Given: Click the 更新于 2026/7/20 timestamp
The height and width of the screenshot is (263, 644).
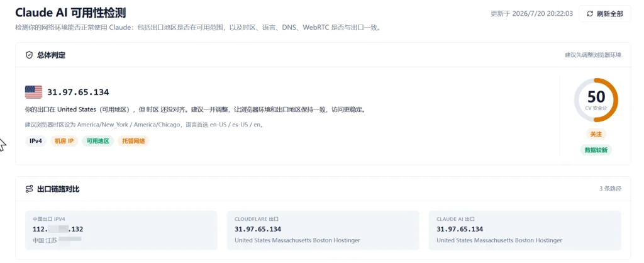Looking at the screenshot, I should pos(531,14).
